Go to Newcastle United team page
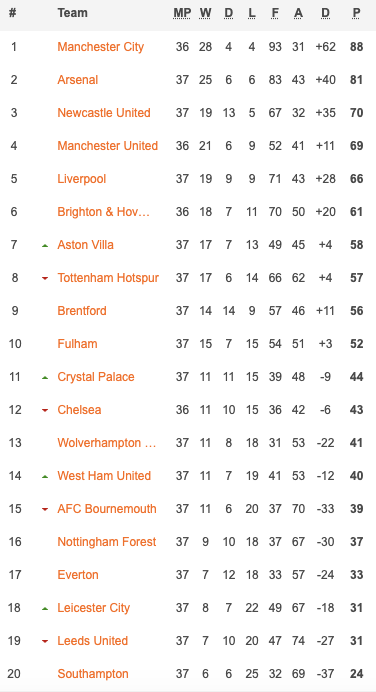This screenshot has height=692, width=376. [x=104, y=113]
